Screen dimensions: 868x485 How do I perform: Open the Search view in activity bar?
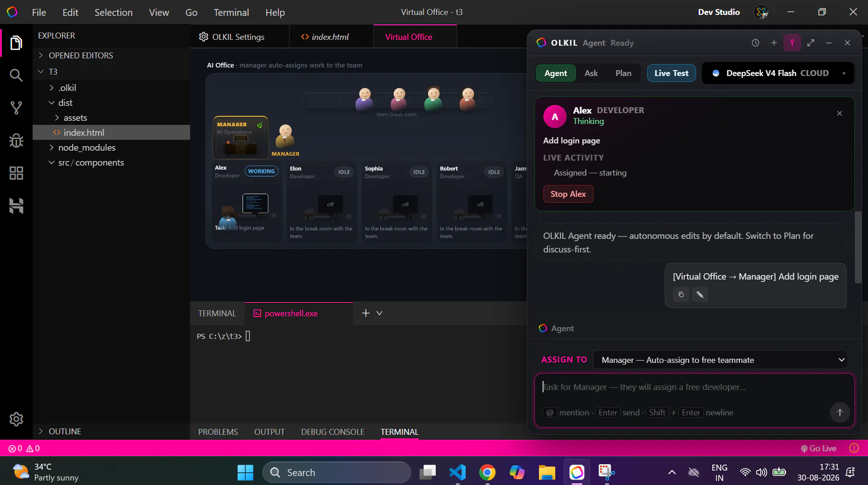(x=16, y=75)
